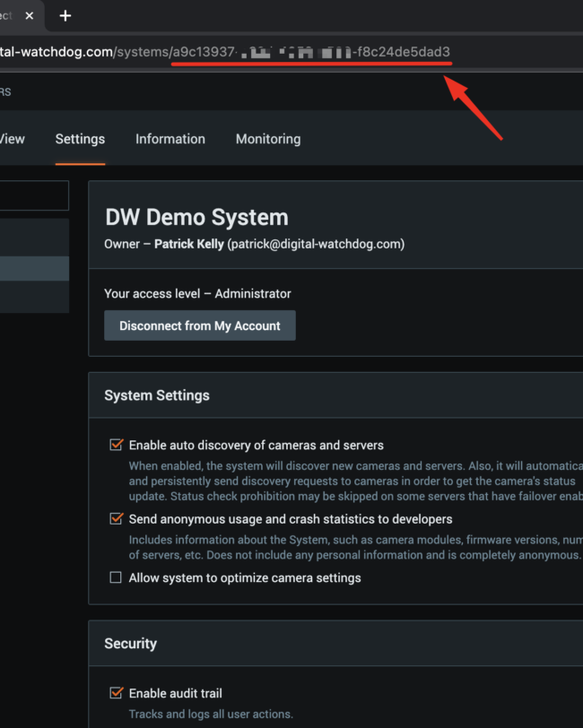Select the highlighted item in left sidebar
The width and height of the screenshot is (583, 728).
point(34,268)
